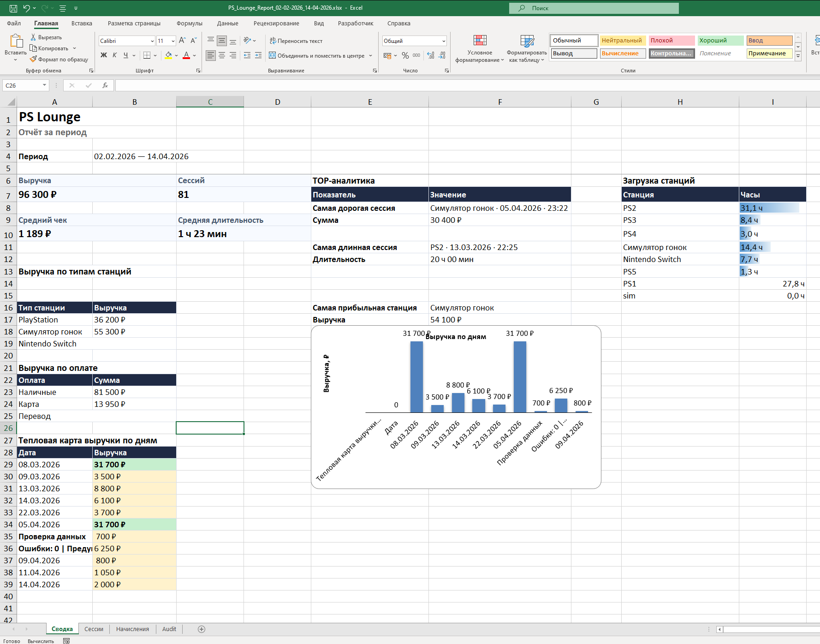The image size is (820, 644).
Task: Open the Формулы ribbon tab
Action: tap(190, 23)
